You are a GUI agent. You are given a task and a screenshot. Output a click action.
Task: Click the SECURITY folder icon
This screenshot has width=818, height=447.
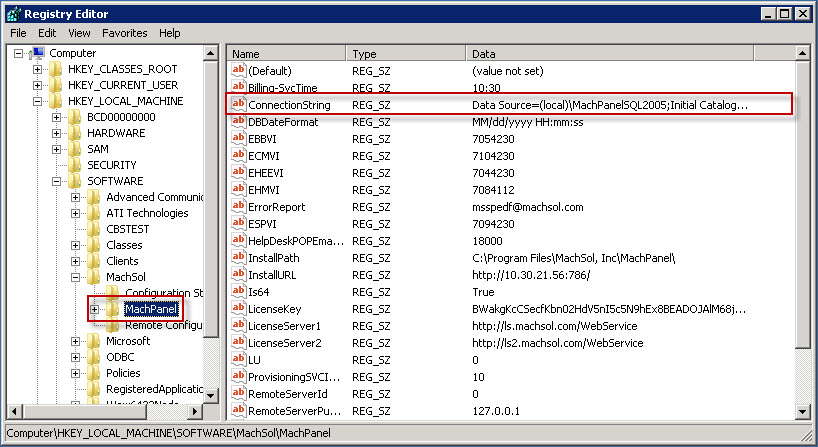[75, 165]
